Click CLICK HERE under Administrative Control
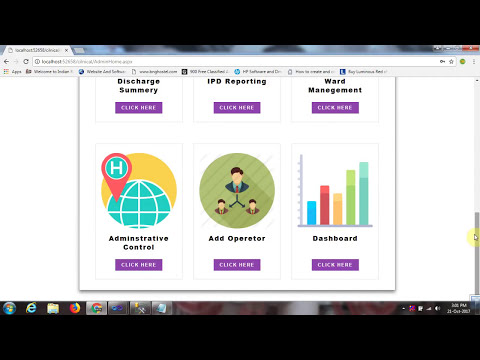This screenshot has width=480, height=360. click(x=139, y=265)
